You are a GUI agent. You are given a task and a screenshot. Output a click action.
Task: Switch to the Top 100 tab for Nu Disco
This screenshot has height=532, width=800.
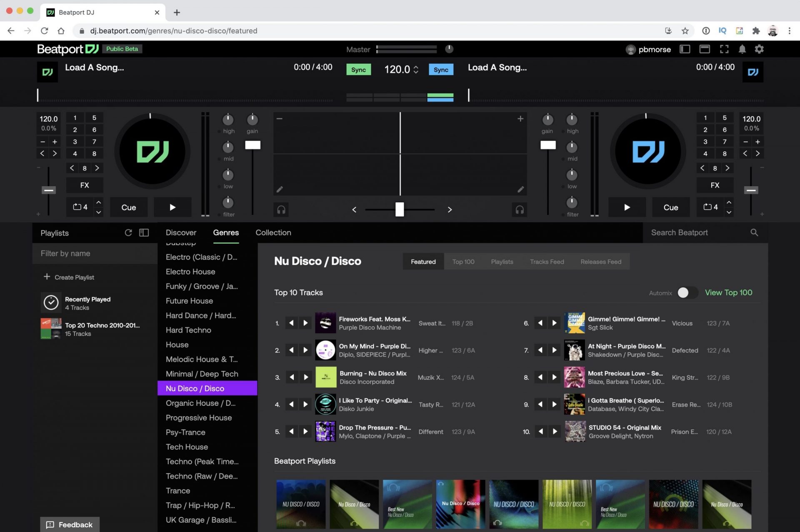tap(463, 262)
